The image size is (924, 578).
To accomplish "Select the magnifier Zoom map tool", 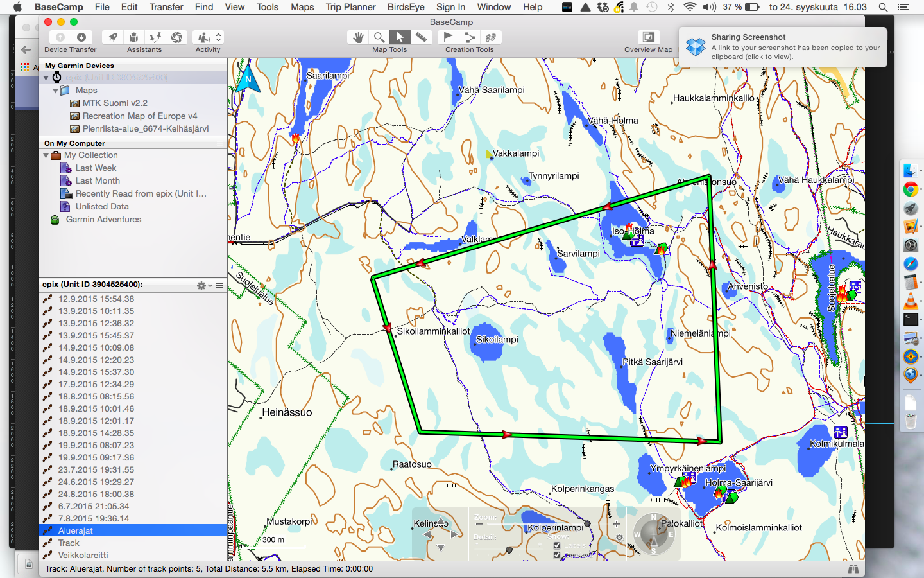I will [x=379, y=37].
